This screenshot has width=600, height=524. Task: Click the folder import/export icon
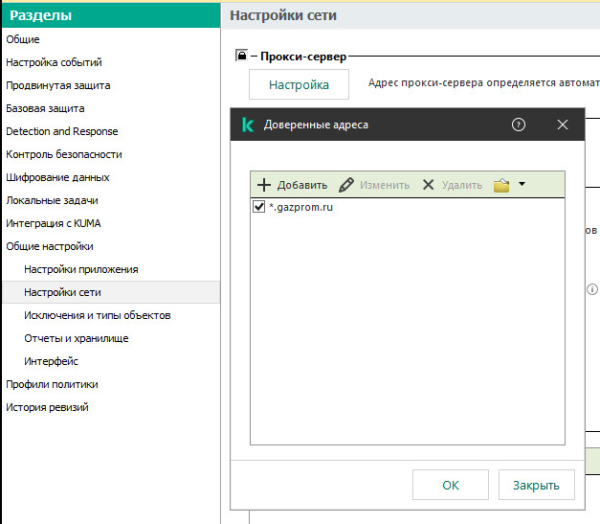pos(502,185)
